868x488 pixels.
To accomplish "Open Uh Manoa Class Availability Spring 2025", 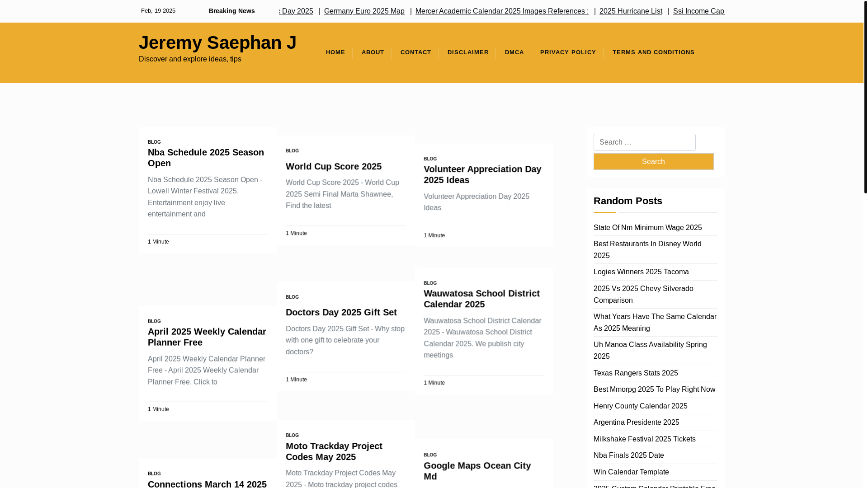I will [x=650, y=351].
